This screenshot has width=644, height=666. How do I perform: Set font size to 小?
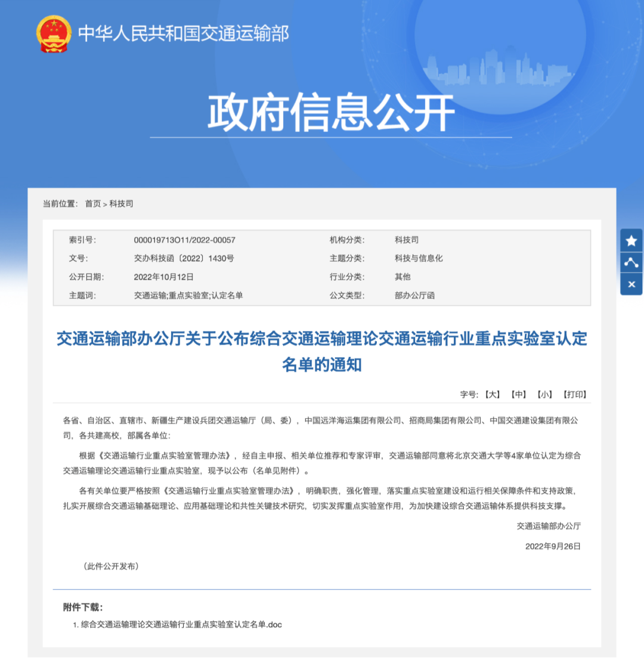[544, 395]
